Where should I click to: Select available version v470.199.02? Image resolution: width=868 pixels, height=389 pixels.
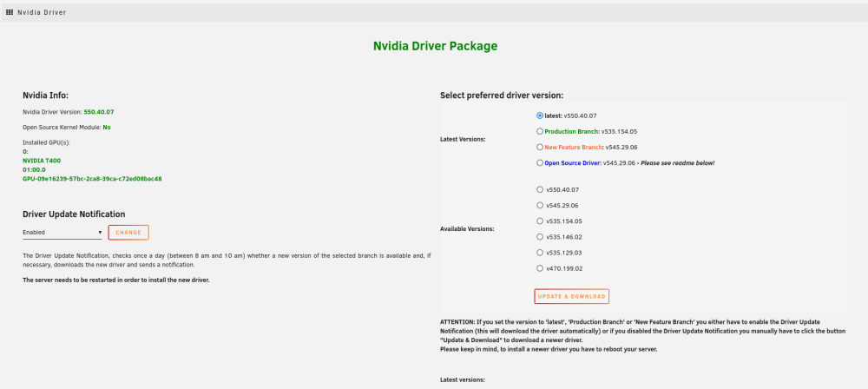540,268
